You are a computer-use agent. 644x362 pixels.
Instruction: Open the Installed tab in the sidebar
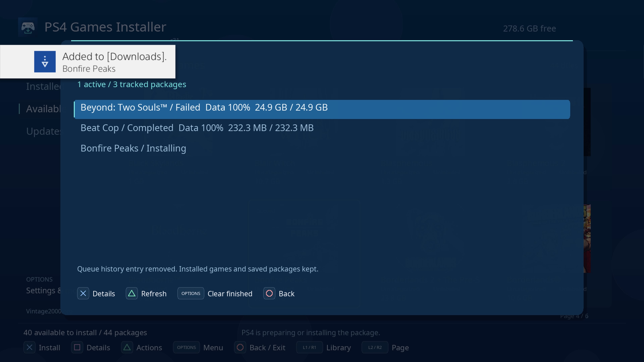[x=43, y=86]
